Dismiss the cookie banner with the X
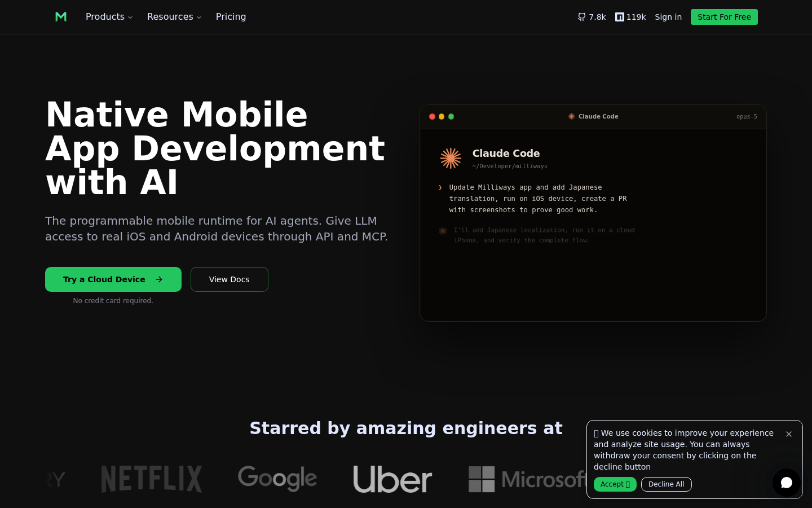The height and width of the screenshot is (508, 812). coord(789,434)
